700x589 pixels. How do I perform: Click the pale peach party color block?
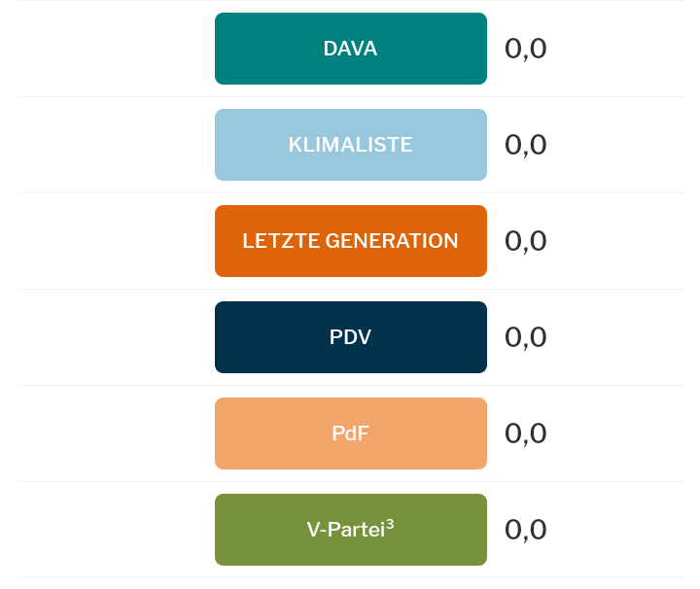(253, 433)
